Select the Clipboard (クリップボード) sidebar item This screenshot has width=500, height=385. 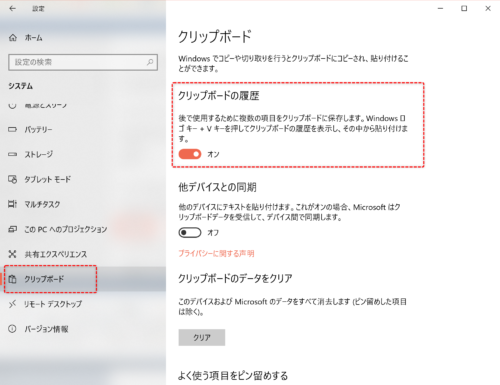coord(83,279)
